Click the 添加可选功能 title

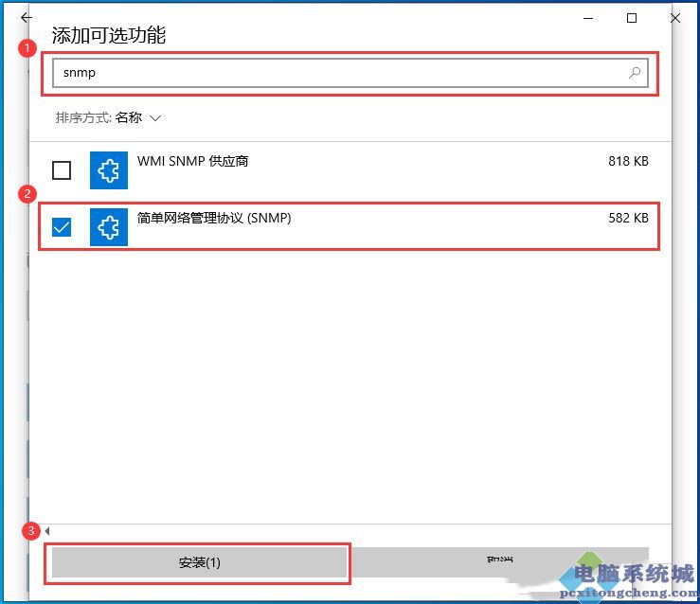(x=109, y=35)
